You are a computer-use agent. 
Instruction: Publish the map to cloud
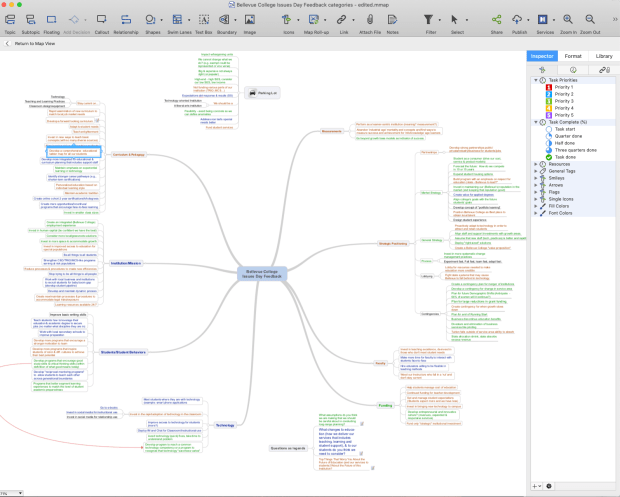(517, 20)
